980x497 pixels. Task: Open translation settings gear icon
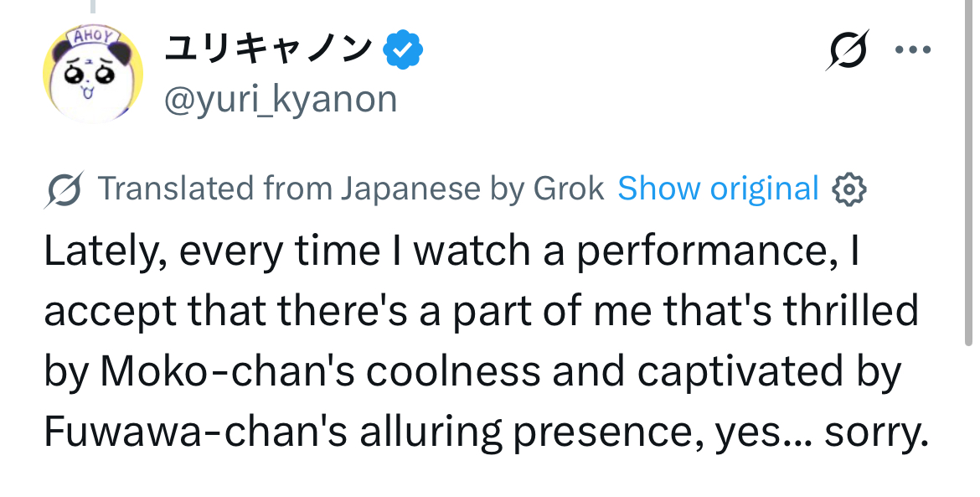(848, 190)
